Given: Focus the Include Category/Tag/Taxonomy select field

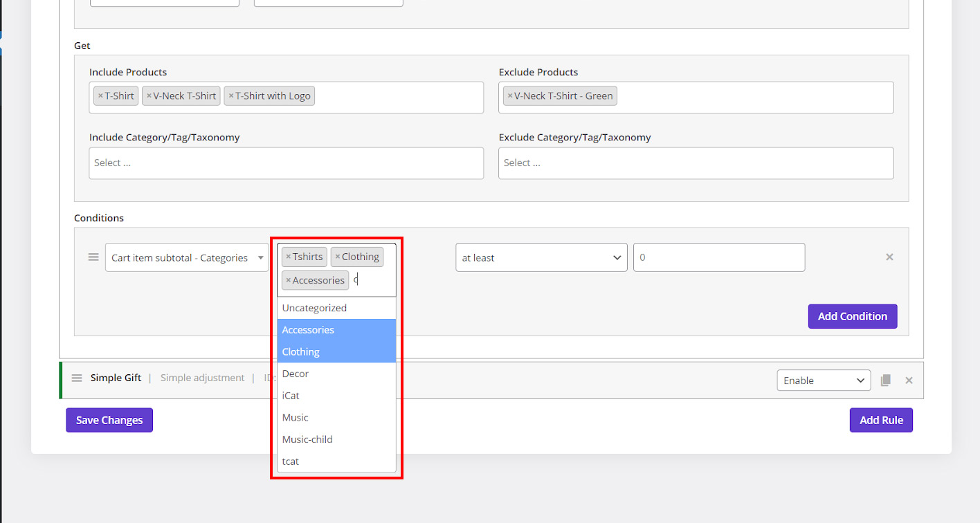Looking at the screenshot, I should 286,163.
